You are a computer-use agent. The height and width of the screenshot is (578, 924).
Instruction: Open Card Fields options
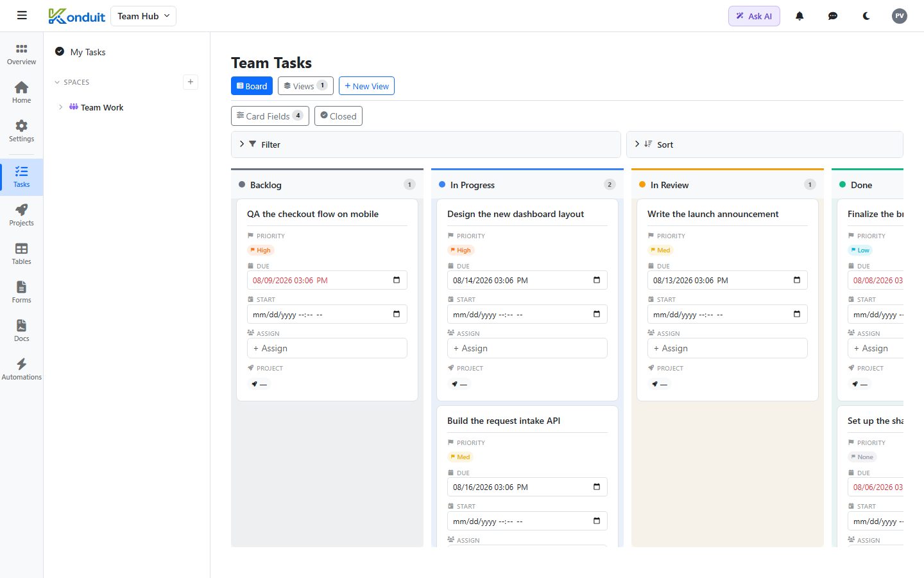pos(270,116)
